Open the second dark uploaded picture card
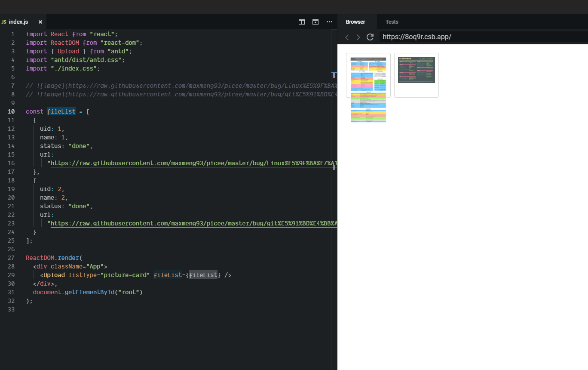The width and height of the screenshot is (588, 370). (x=416, y=75)
